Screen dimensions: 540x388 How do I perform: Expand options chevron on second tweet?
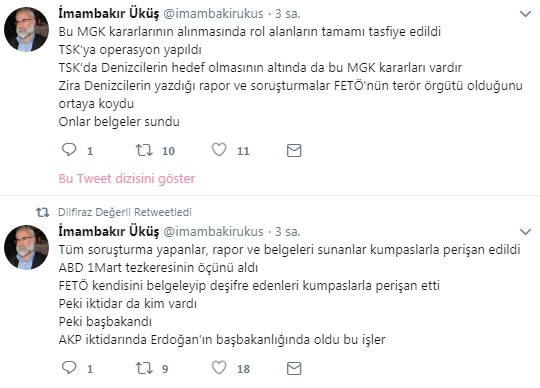coord(525,232)
